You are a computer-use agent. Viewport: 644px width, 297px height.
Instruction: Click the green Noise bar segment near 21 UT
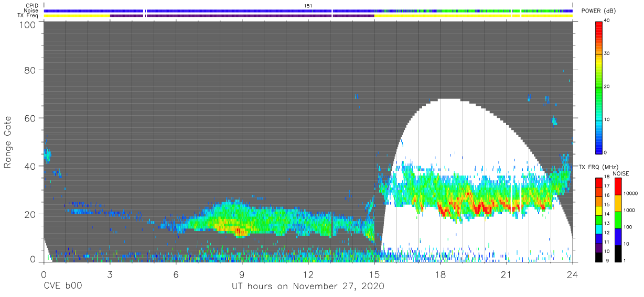point(506,10)
